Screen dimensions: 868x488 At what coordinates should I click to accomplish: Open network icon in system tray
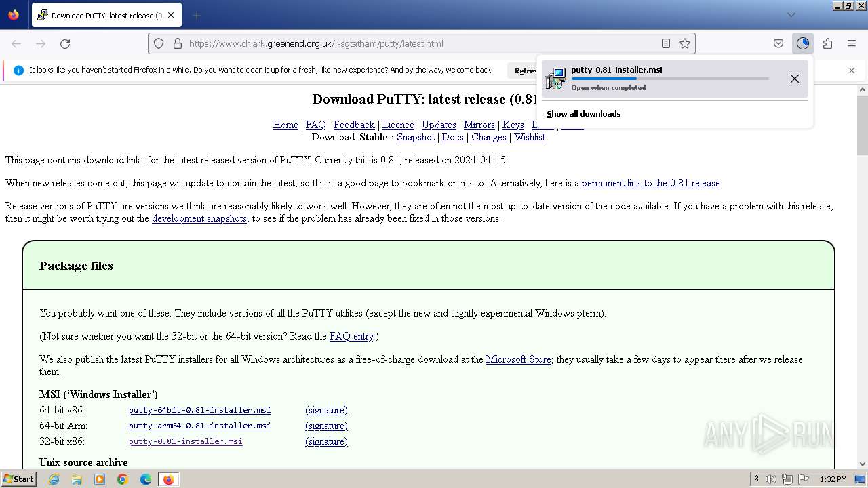[x=787, y=479]
